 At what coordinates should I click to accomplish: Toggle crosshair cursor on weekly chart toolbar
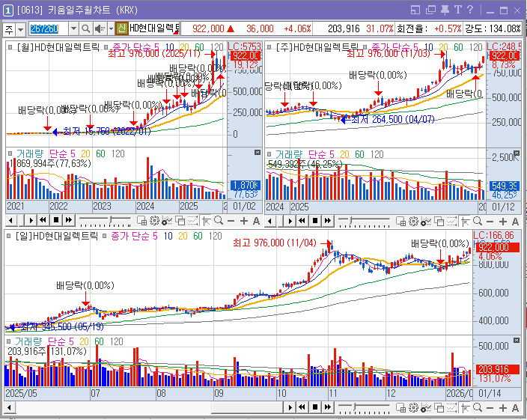click(465, 221)
